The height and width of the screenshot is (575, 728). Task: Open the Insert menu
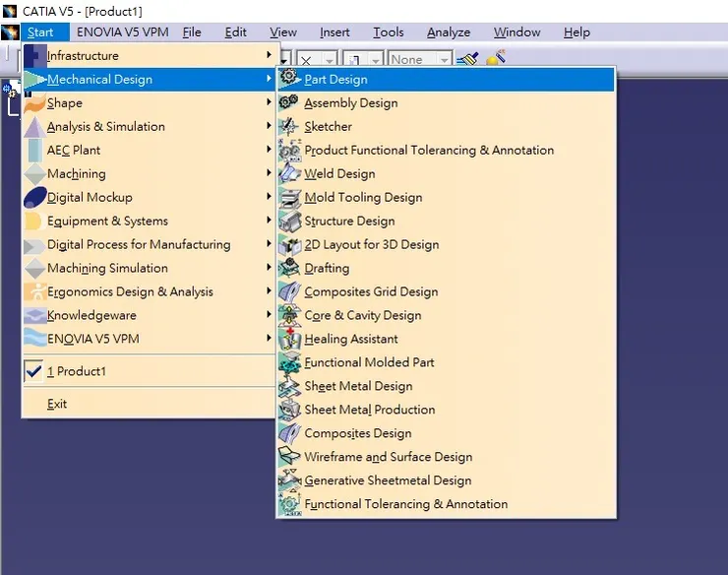334,32
